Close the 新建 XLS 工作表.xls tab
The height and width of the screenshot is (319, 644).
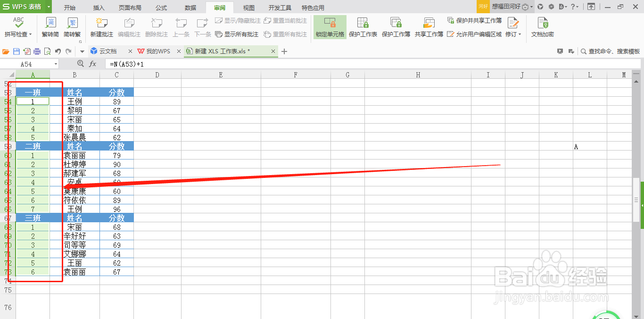[273, 51]
